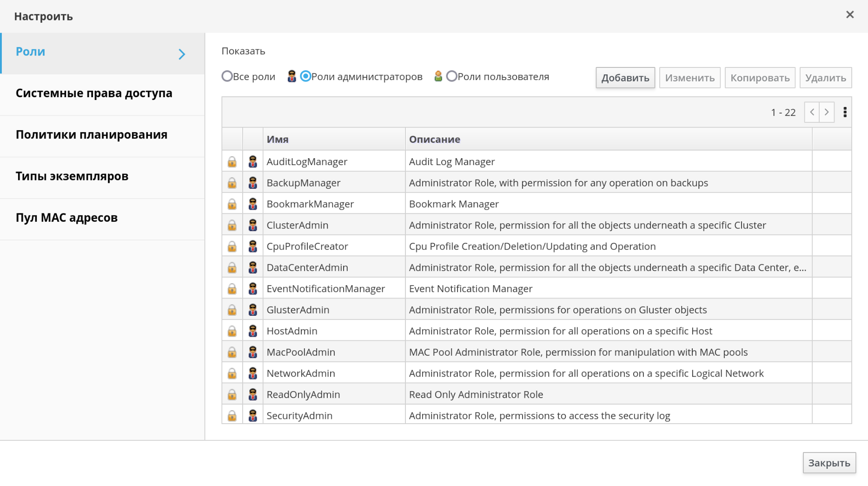Click lock icon in NetworkAdmin row
Screen dimensions: 868x486
[x=232, y=373]
